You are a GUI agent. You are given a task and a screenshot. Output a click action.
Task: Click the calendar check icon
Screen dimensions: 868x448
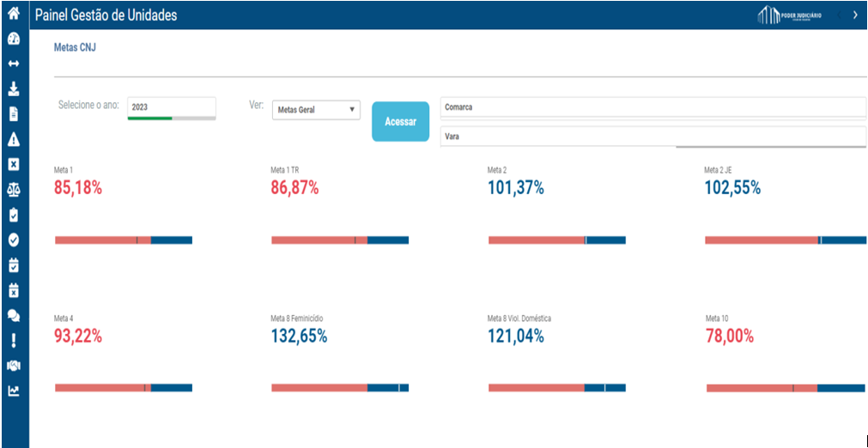(14, 265)
